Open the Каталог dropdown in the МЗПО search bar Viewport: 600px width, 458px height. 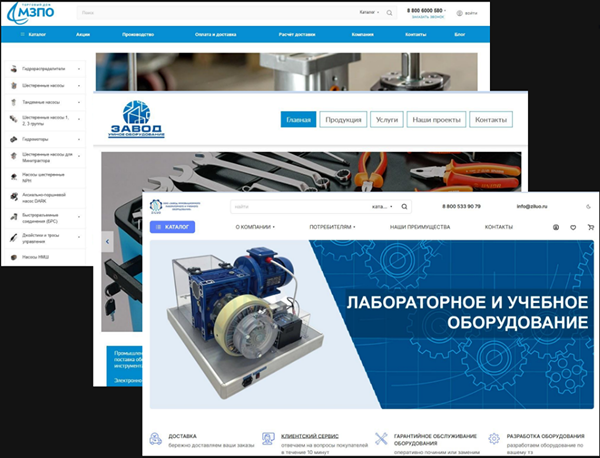pyautogui.click(x=369, y=13)
